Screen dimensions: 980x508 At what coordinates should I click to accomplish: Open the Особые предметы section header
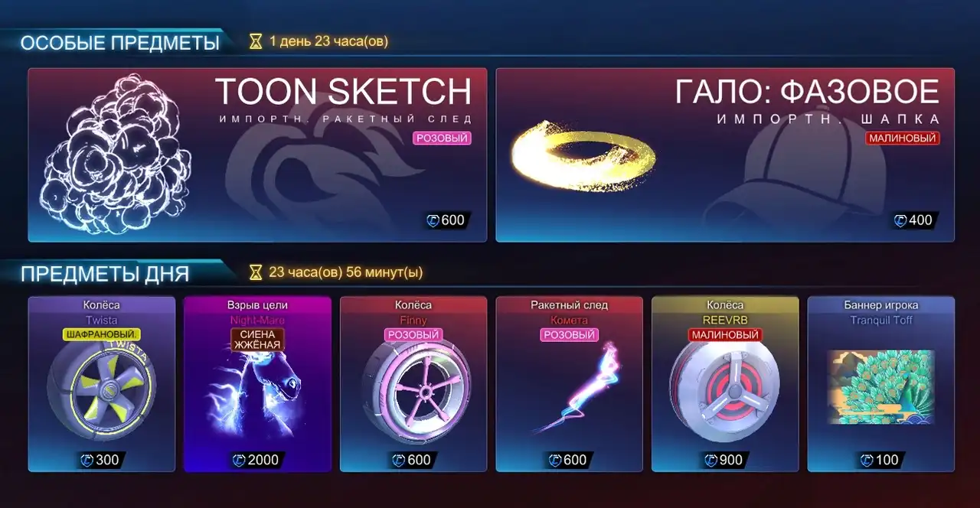pyautogui.click(x=120, y=43)
